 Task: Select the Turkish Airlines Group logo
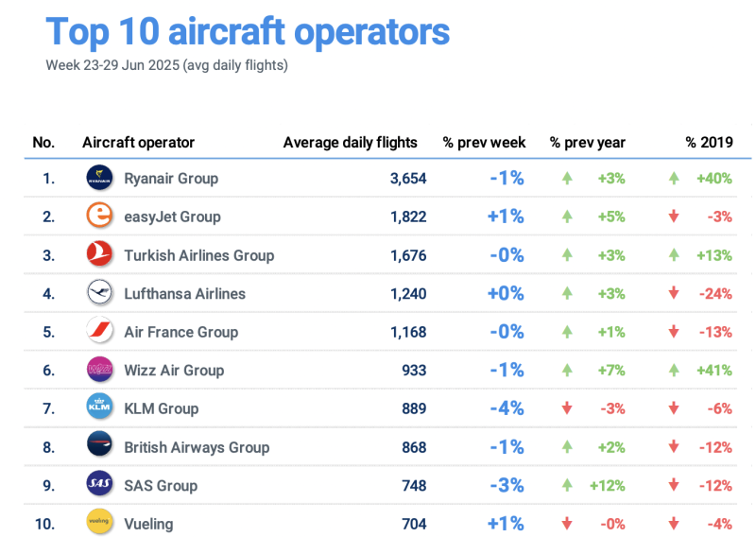pos(99,255)
